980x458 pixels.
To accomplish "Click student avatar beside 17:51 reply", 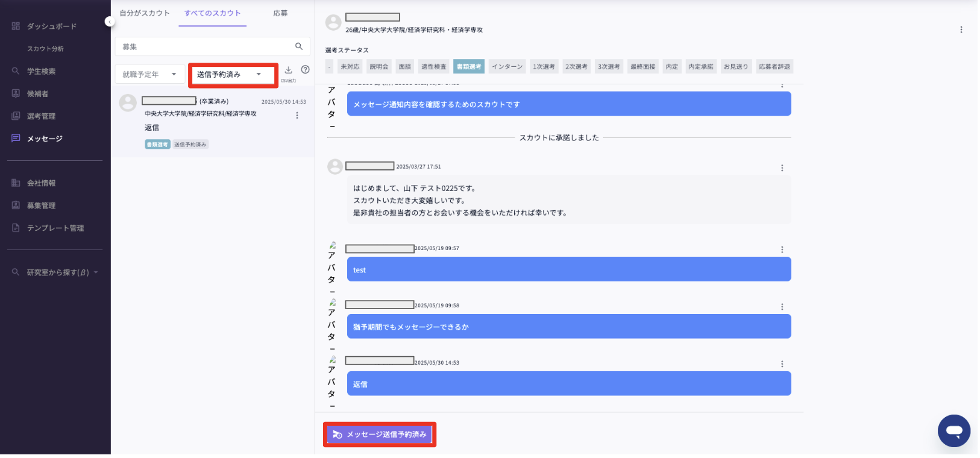I will coord(335,167).
